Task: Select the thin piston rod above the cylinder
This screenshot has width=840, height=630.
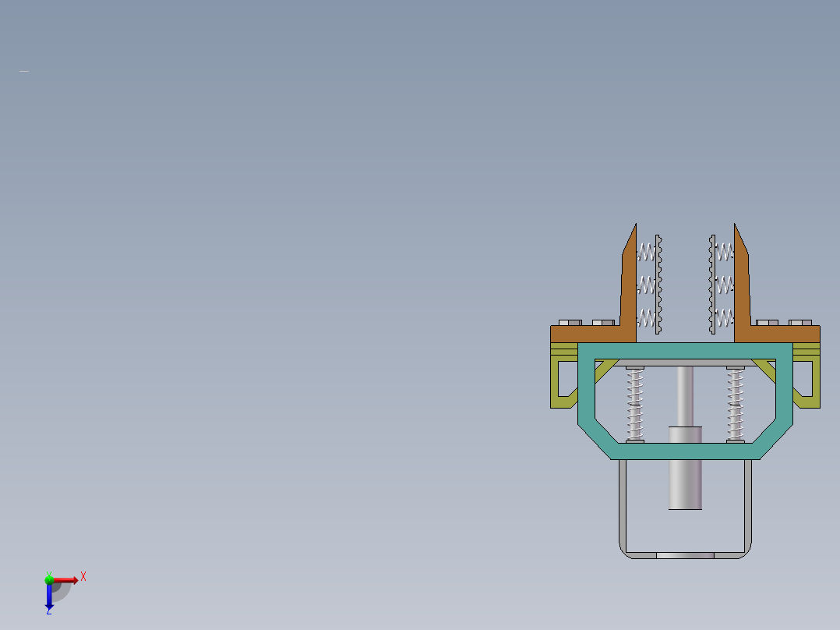Action: click(685, 397)
